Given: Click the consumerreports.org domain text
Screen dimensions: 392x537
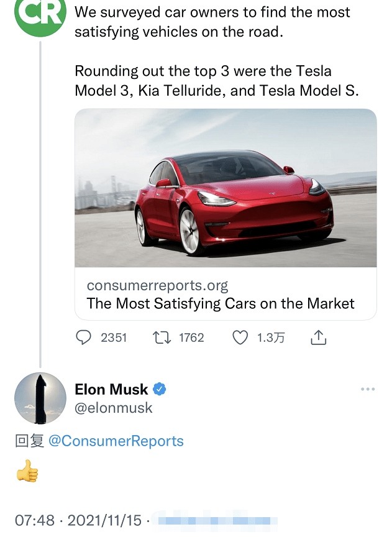Looking at the screenshot, I should [x=158, y=286].
